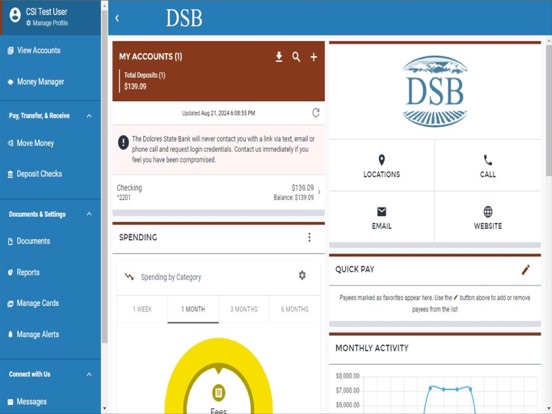This screenshot has height=414, width=552.
Task: Select the 3 MONTHS tab
Action: 244,309
